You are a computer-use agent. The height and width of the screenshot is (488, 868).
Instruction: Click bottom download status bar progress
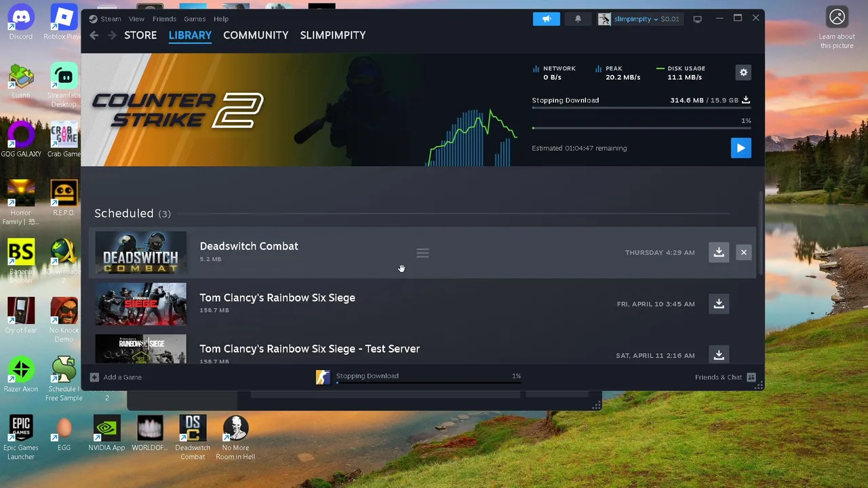click(429, 382)
